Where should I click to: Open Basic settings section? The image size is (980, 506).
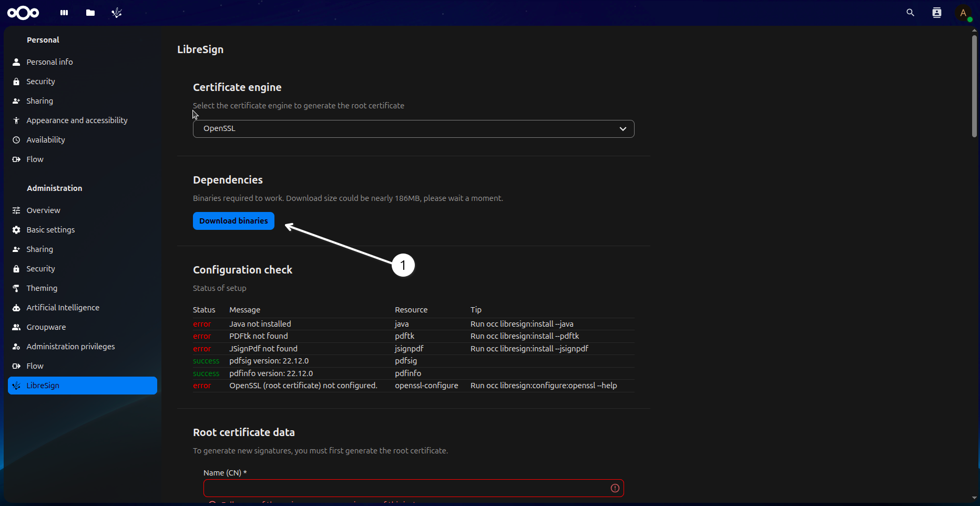point(83,230)
